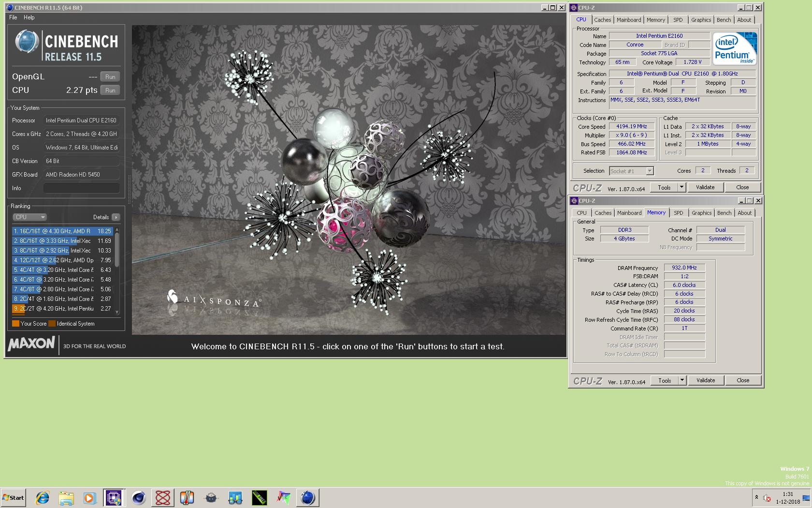Open SPD tab in upper CPU-Z
Viewport: 812px width, 508px height.
[678, 20]
